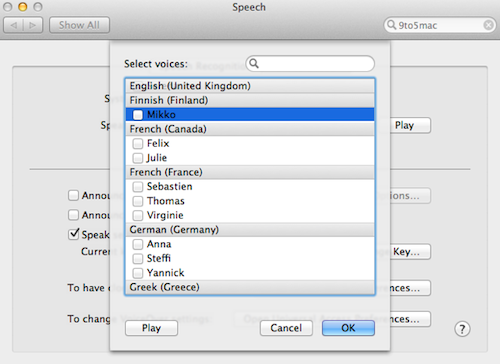Tick the Julie voice checkbox
Viewport: 500px width, 364px height.
(x=138, y=158)
